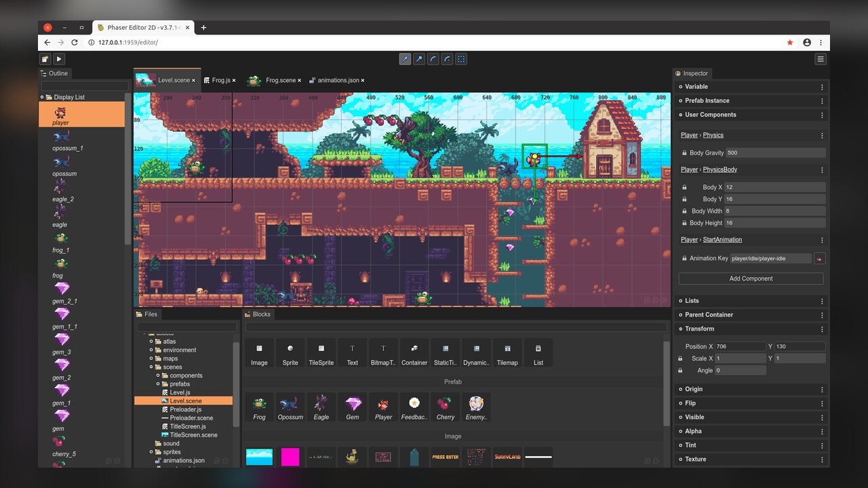Collapse the Display List in Outline
Screen dimensions: 868x488
(42, 97)
